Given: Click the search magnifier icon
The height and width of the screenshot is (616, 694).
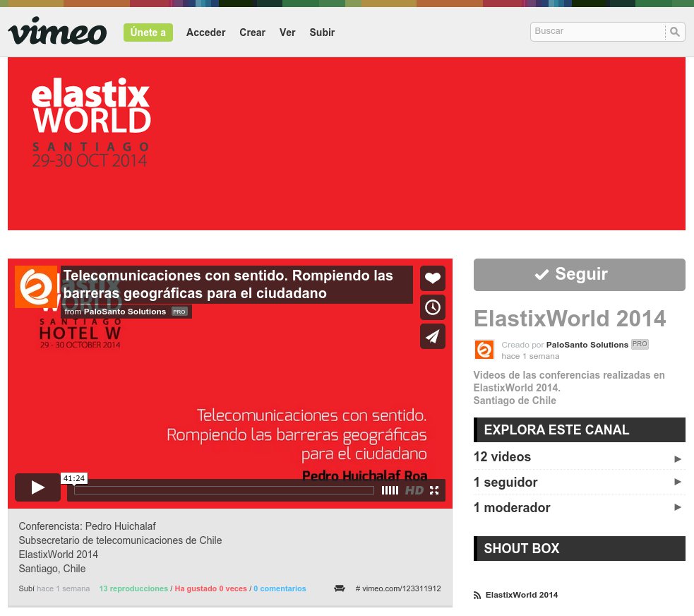Looking at the screenshot, I should pos(675,32).
